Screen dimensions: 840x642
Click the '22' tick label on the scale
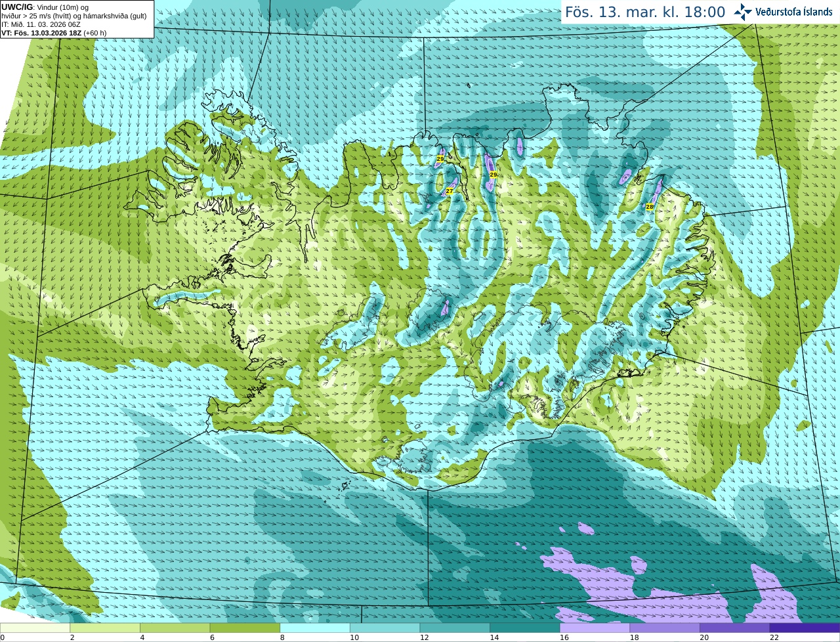pos(774,637)
